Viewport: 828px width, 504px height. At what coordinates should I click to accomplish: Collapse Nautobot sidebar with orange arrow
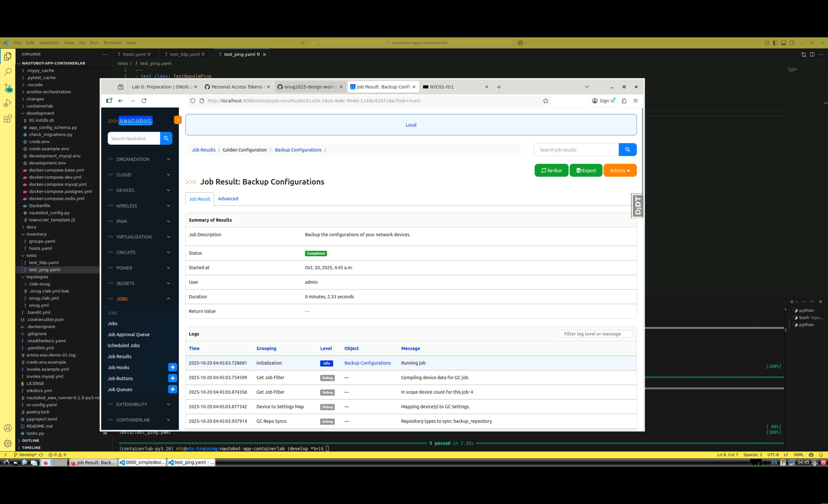tap(178, 120)
